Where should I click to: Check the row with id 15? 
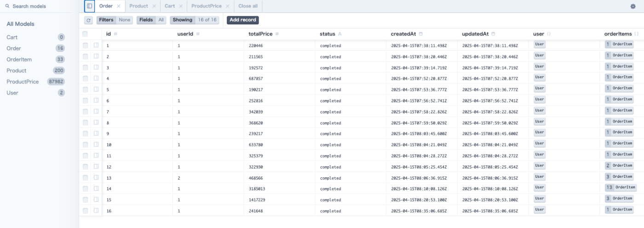(x=85, y=199)
